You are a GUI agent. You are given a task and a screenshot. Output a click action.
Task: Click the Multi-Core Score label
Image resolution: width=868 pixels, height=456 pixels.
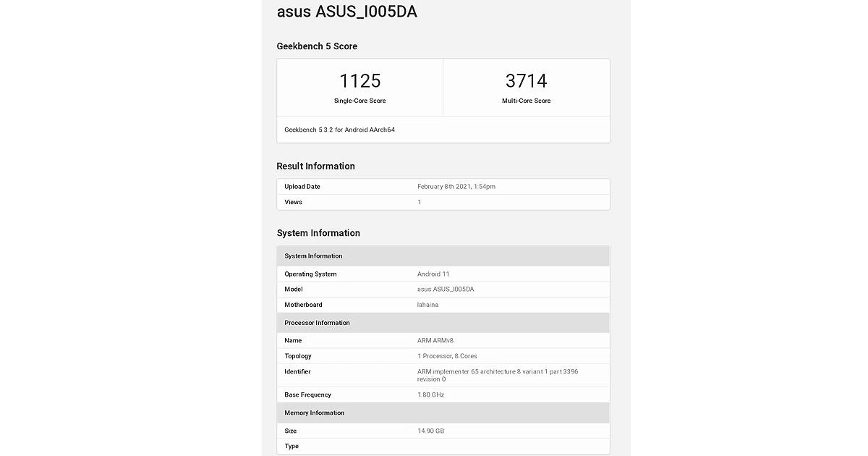click(527, 101)
